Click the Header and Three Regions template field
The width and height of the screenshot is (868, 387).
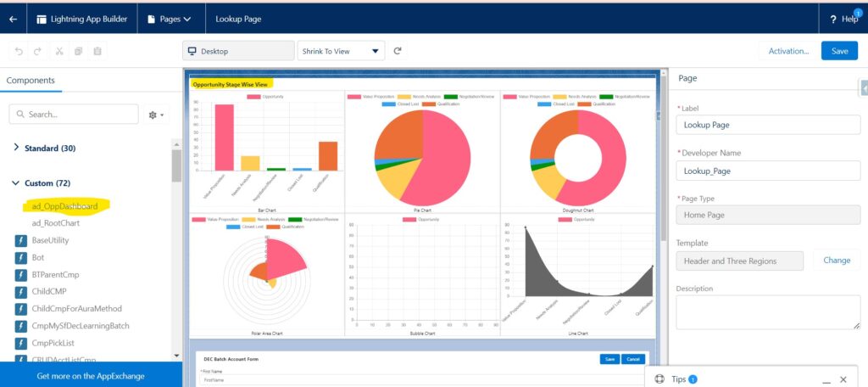[x=739, y=261]
